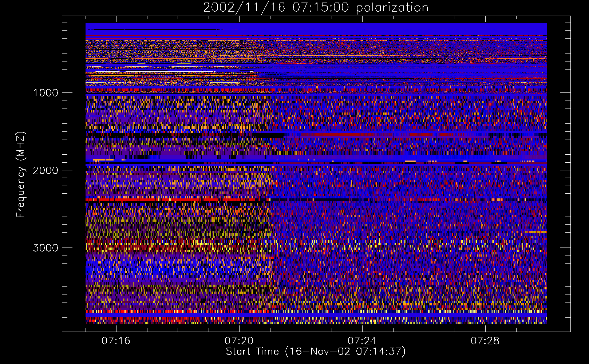Select the 3000 frequency axis label
Screen dimensions: 589x364
[46, 248]
